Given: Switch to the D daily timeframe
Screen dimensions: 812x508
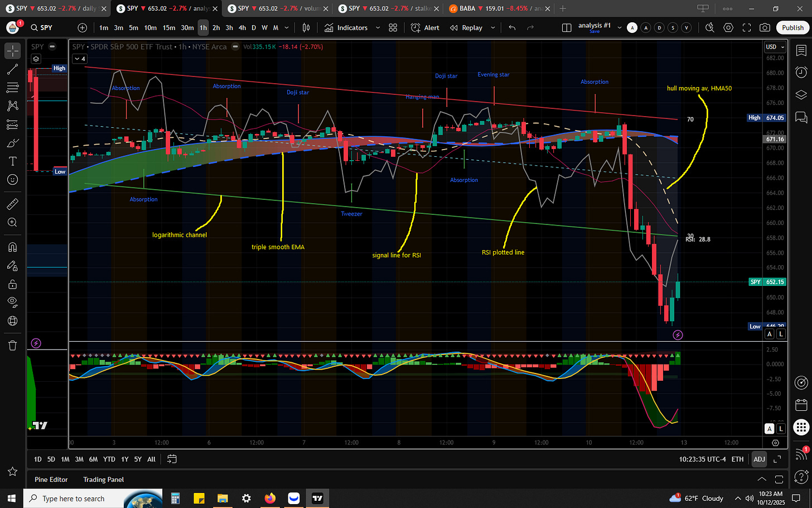Looking at the screenshot, I should [254, 27].
